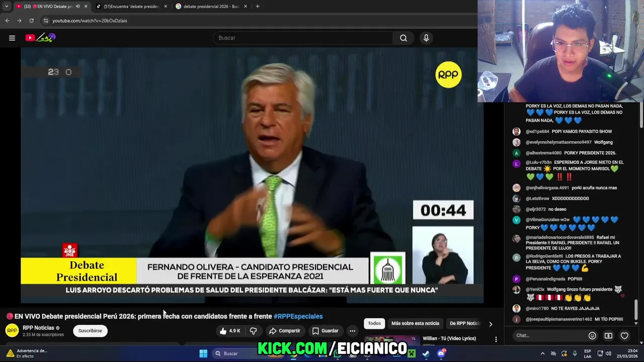This screenshot has width=644, height=362.
Task: Open the Compartir share option
Action: [x=285, y=331]
